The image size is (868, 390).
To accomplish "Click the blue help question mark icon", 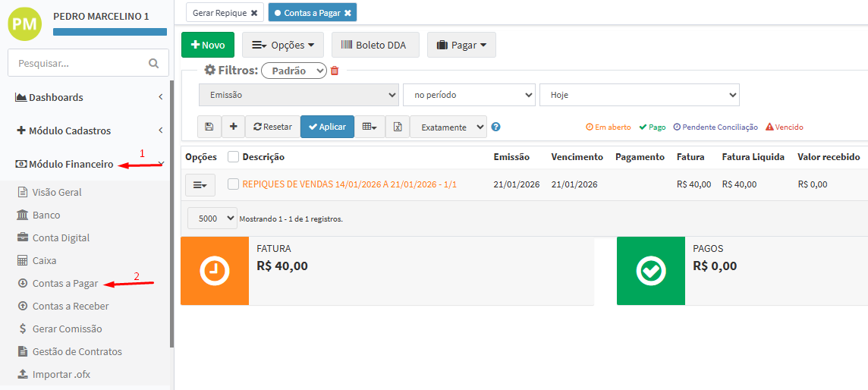I will pos(495,127).
